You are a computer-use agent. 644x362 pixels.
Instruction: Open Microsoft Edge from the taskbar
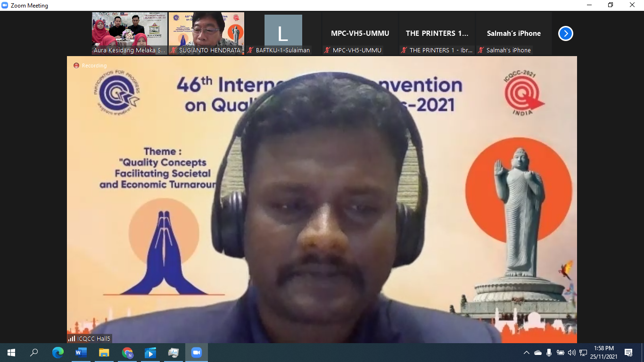58,352
